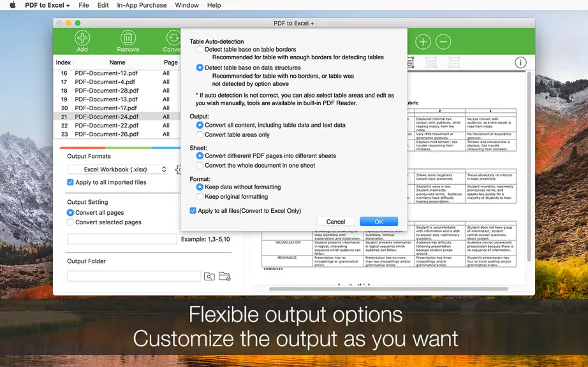Open the File menu
This screenshot has width=588, height=367.
tap(84, 5)
